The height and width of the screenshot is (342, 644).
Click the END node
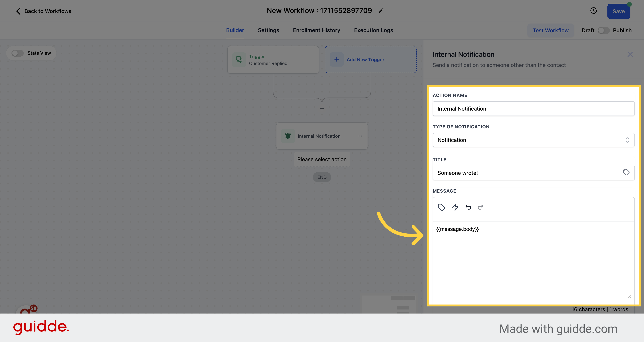tap(322, 177)
